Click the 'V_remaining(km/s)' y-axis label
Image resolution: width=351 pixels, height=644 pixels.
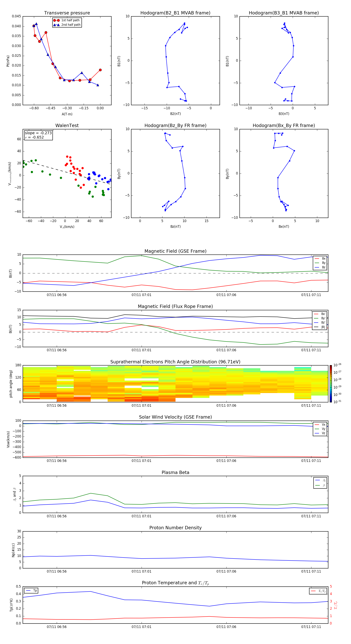click(x=10, y=173)
